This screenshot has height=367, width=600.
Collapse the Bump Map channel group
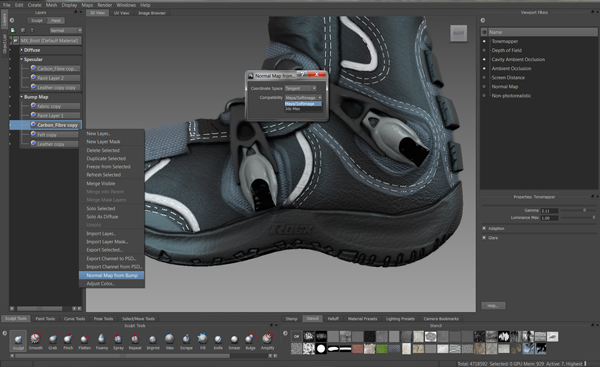pos(21,97)
